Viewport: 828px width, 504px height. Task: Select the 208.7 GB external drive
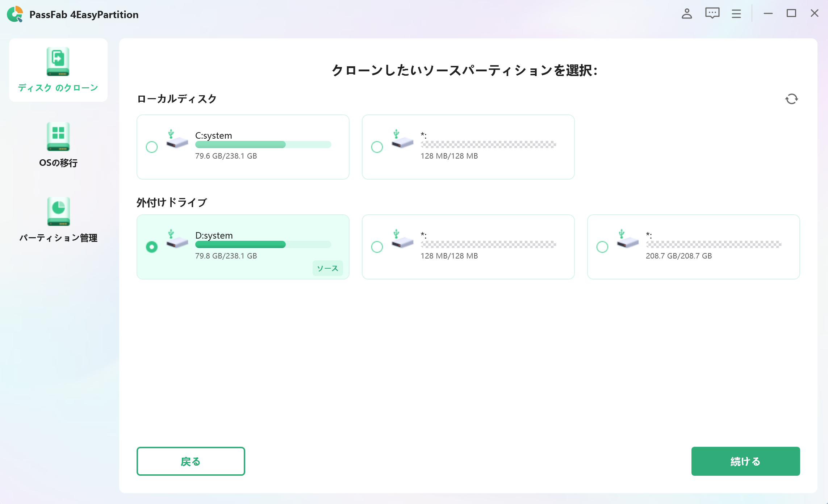pyautogui.click(x=602, y=247)
